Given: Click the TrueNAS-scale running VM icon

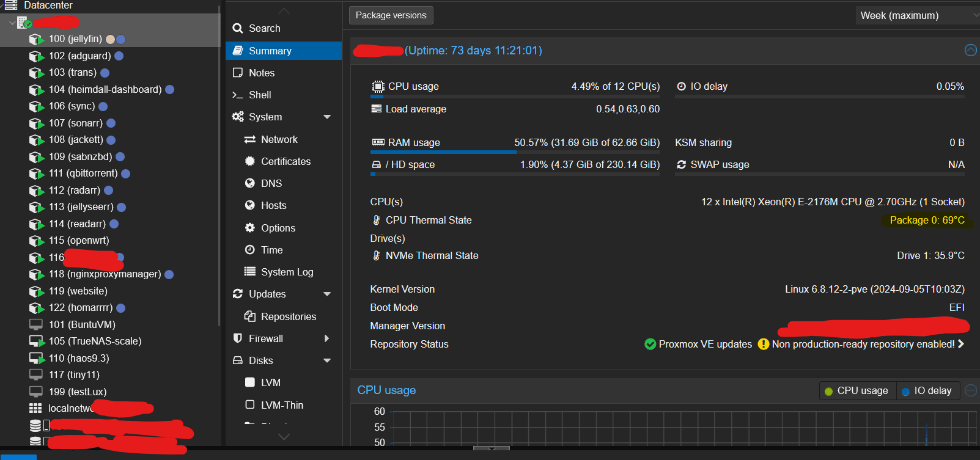Looking at the screenshot, I should [37, 341].
